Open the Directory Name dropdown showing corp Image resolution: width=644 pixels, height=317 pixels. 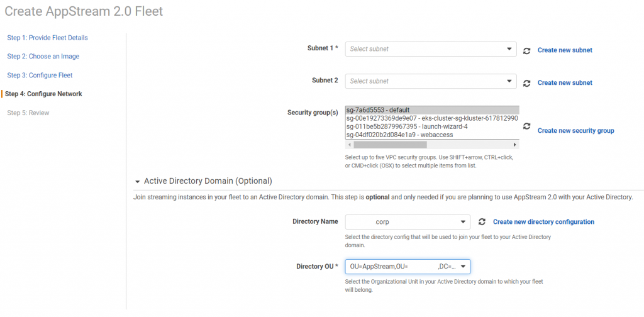pyautogui.click(x=408, y=222)
